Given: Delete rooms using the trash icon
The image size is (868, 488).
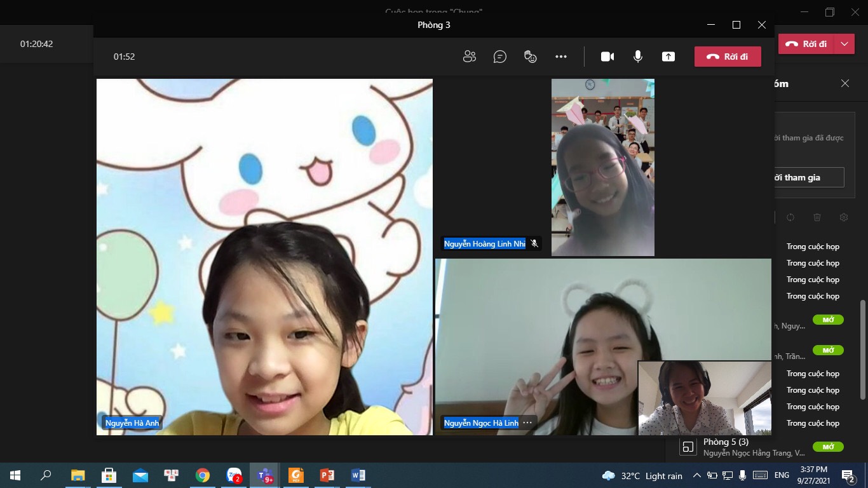Looking at the screenshot, I should tap(817, 217).
